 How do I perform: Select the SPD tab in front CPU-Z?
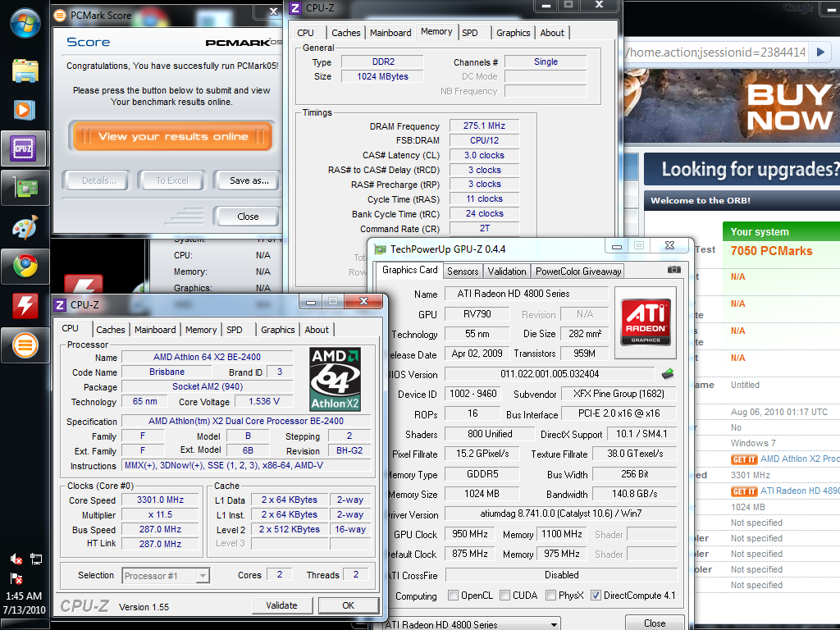234,330
